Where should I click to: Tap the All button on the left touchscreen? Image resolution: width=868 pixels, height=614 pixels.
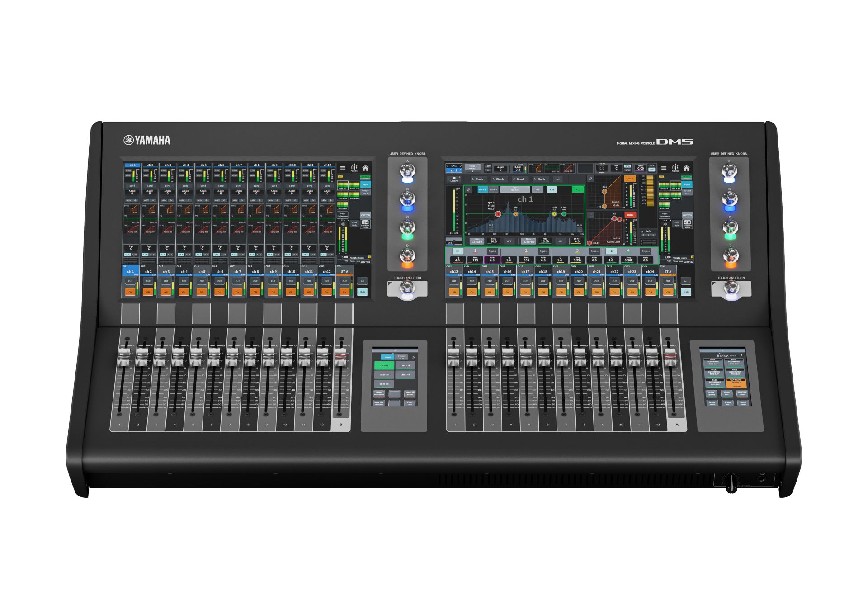362,281
